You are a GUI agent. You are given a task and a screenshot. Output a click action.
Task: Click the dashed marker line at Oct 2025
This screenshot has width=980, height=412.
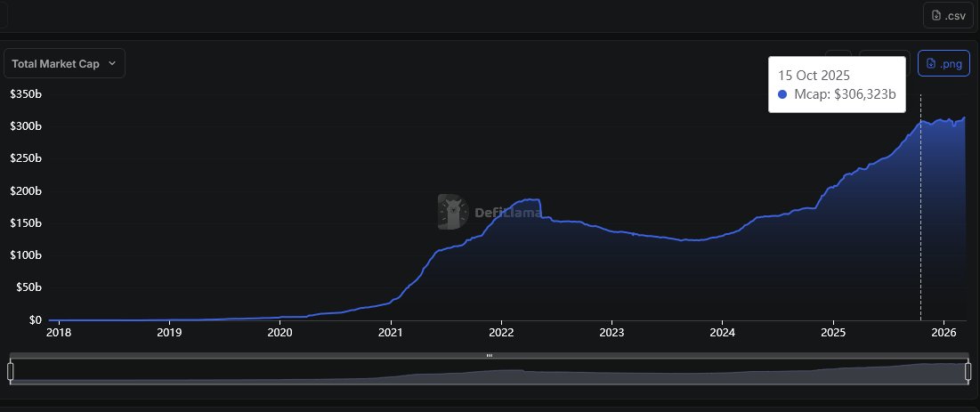(920, 206)
